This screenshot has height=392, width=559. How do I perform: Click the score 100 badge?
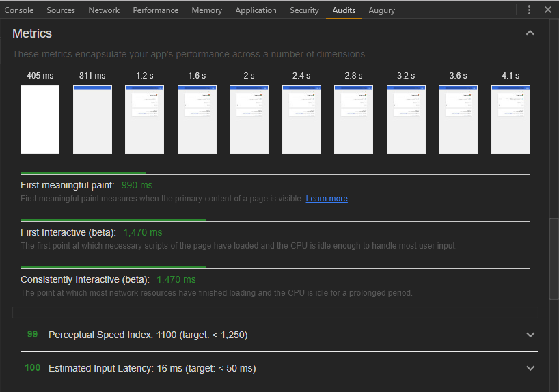point(32,368)
